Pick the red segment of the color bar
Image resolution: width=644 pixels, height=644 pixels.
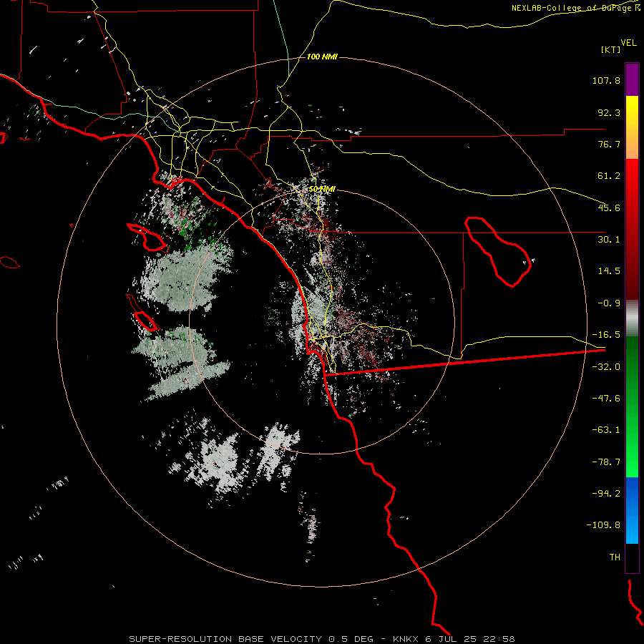point(632,229)
